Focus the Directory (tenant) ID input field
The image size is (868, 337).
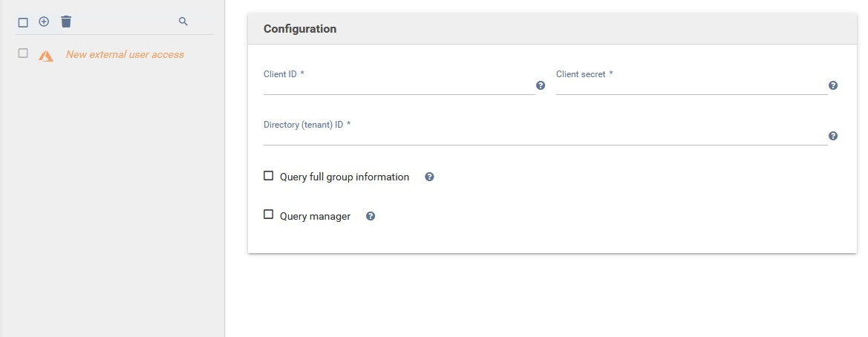(x=544, y=137)
